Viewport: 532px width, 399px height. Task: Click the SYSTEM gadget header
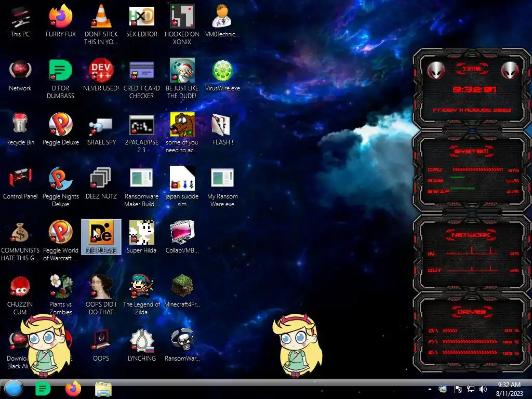pyautogui.click(x=472, y=151)
